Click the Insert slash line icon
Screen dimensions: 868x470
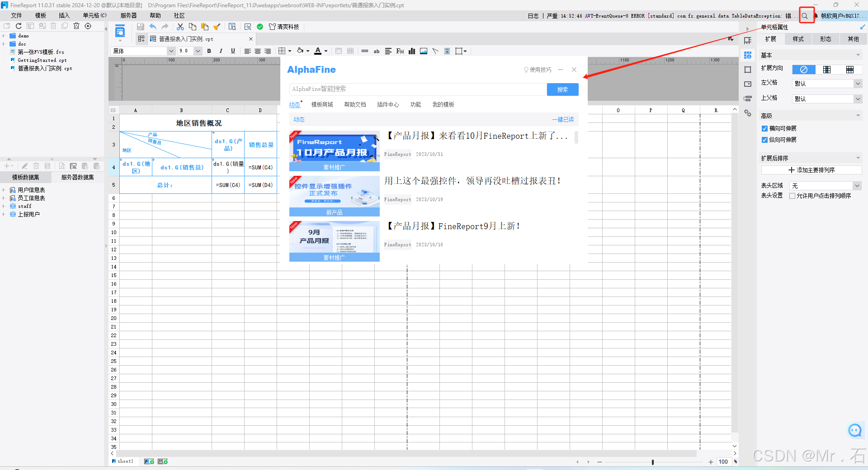(435, 51)
